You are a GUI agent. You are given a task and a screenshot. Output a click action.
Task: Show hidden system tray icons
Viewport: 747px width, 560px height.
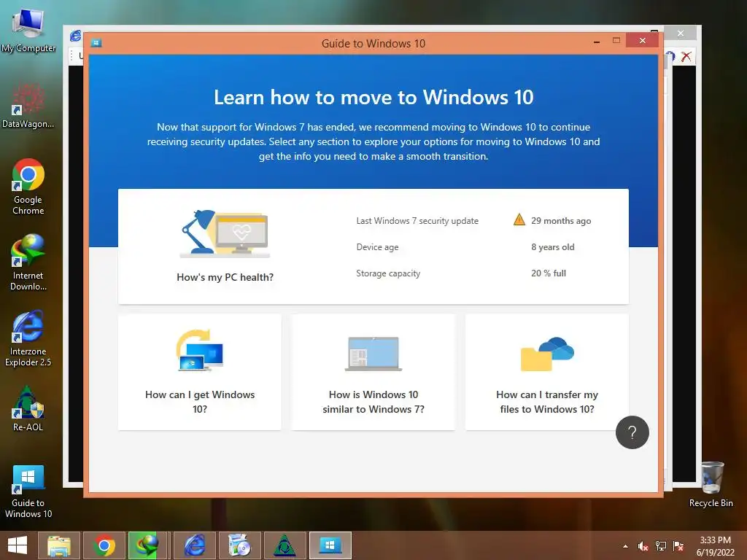point(625,546)
